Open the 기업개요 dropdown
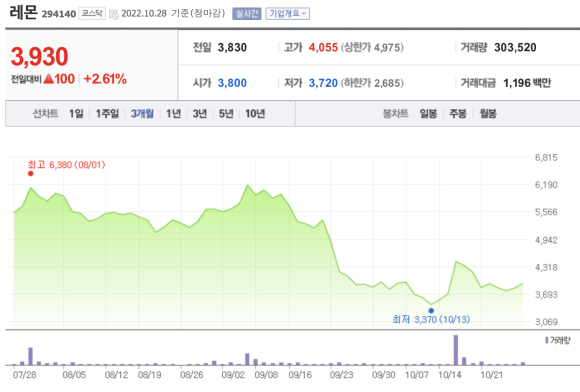This screenshot has width=580, height=392. coord(287,14)
